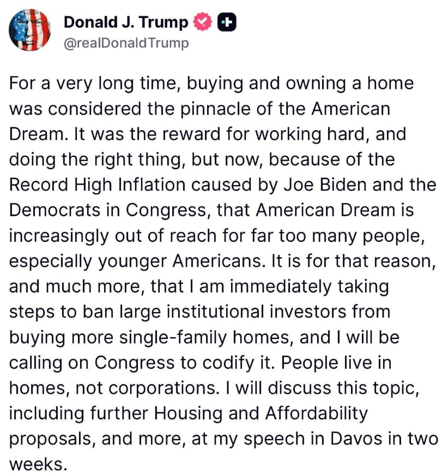This screenshot has height=476, width=448.
Task: Click the words "Housing and Affordability"
Action: tap(262, 412)
